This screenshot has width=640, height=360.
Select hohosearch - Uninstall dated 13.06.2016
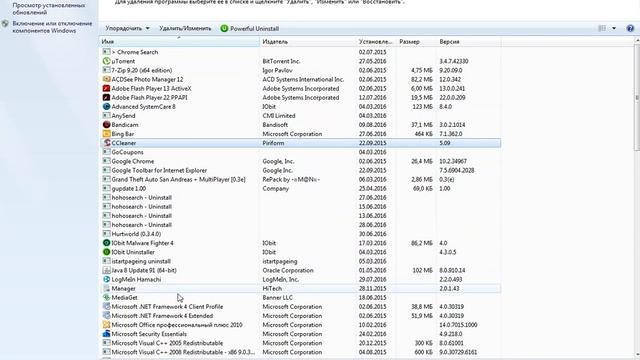(x=300, y=216)
